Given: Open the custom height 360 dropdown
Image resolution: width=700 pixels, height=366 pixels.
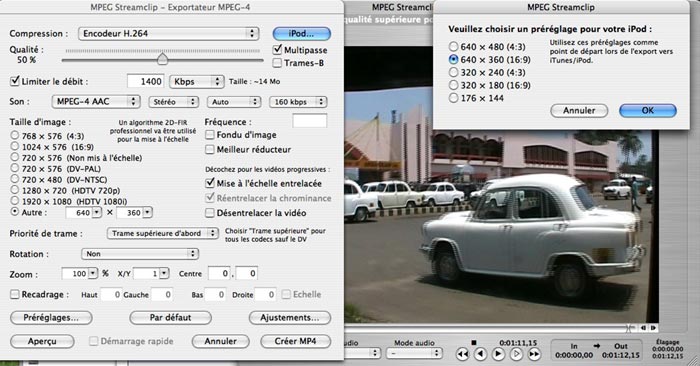Looking at the screenshot, I should 147,213.
